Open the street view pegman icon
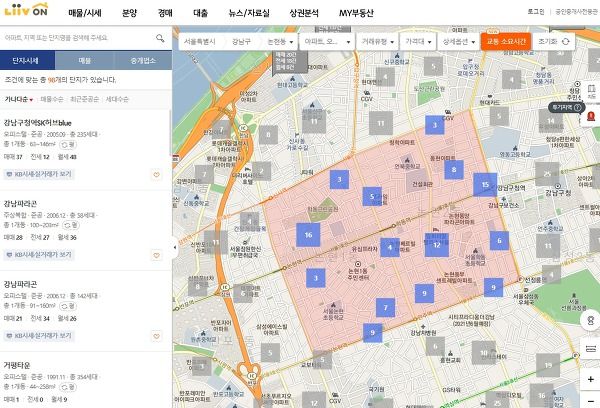Viewport: 600px width, 408px height. 591,320
